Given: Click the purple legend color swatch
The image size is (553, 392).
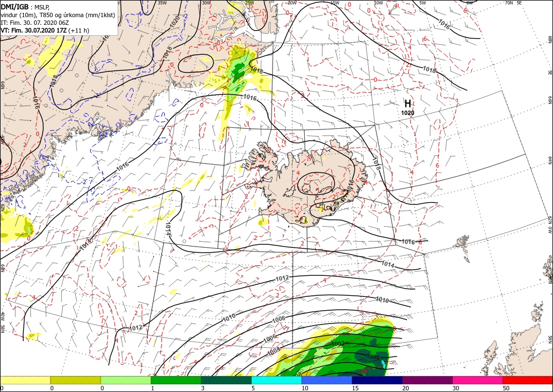Looking at the screenshot, I should pos(427,380).
